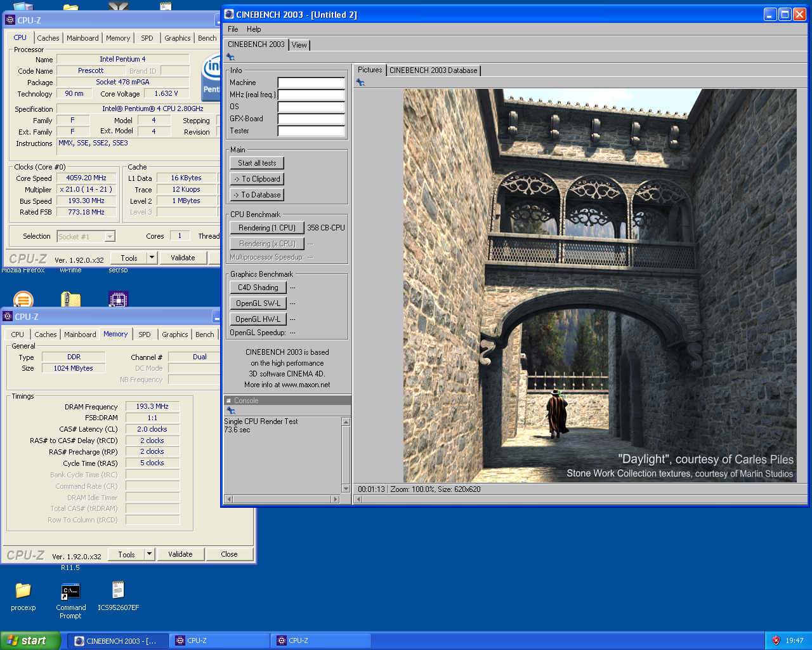Image resolution: width=812 pixels, height=650 pixels.
Task: Click the GFX-Board input field
Action: pos(311,119)
